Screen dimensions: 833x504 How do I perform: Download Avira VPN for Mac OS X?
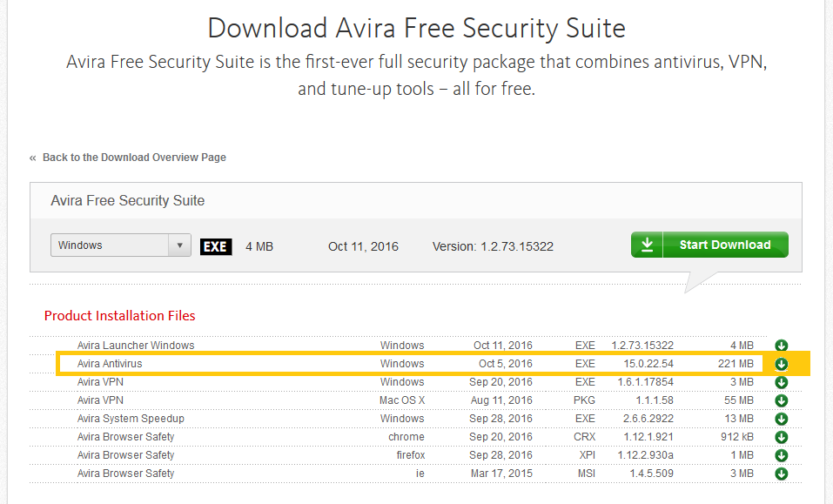coord(781,400)
